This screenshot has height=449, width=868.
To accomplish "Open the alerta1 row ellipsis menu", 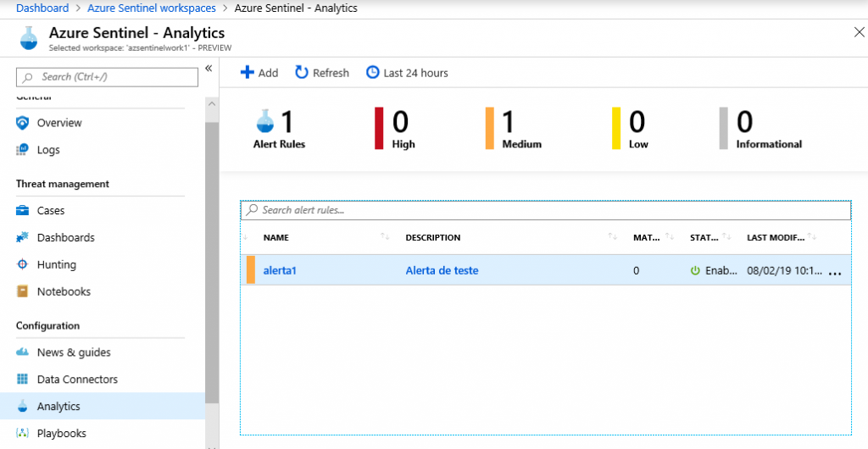I will [835, 273].
